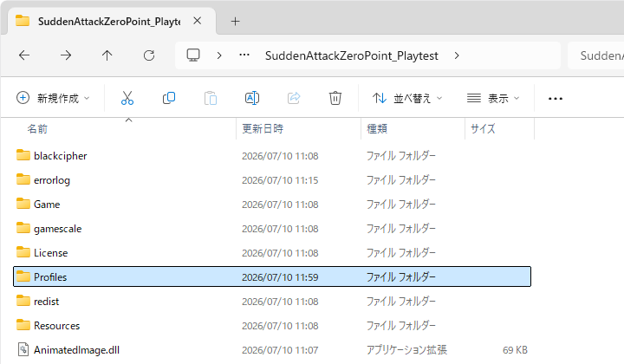Click the Game folder icon
This screenshot has height=364, width=624.
tap(23, 204)
